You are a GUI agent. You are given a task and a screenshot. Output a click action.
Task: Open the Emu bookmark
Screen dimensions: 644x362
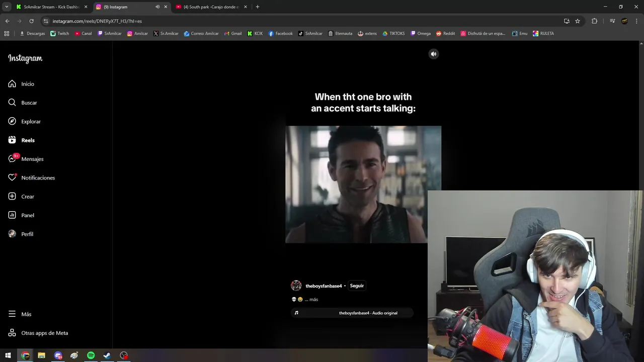click(520, 34)
